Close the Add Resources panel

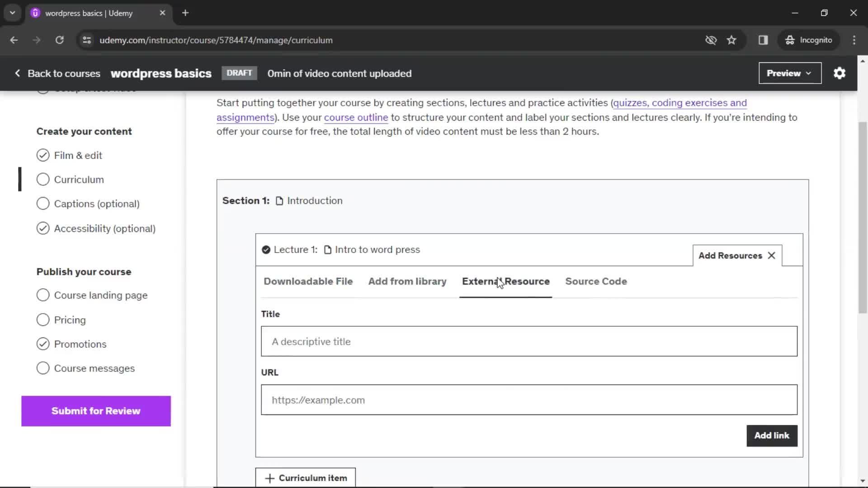coord(771,255)
